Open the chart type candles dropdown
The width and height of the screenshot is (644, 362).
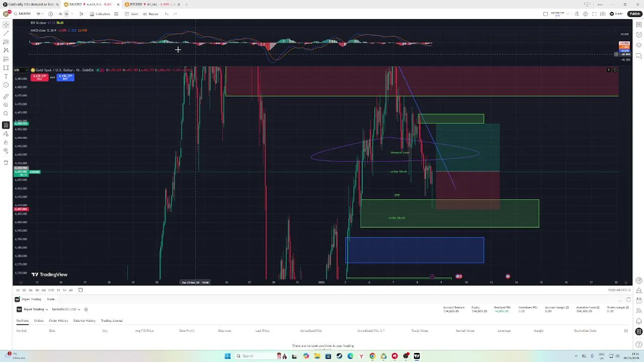82,14
